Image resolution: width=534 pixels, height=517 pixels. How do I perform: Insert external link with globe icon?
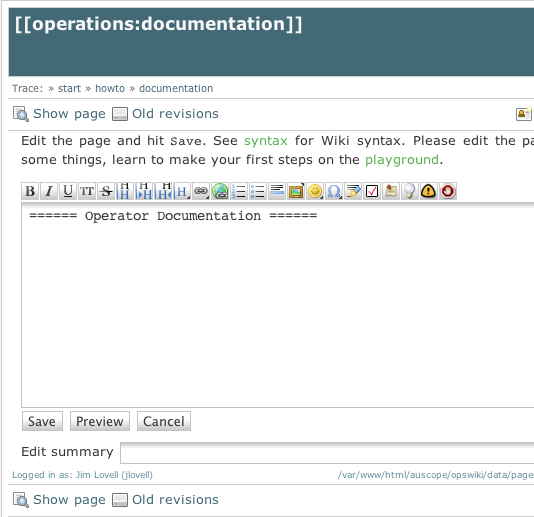point(220,191)
